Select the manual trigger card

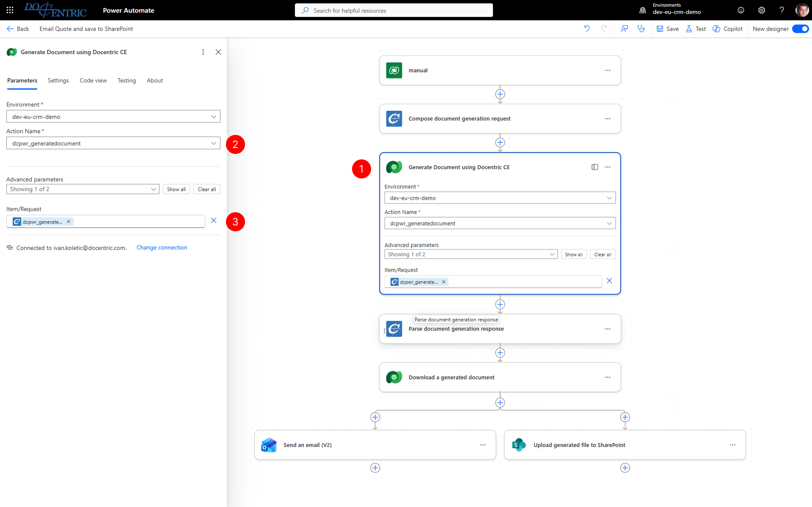[500, 70]
